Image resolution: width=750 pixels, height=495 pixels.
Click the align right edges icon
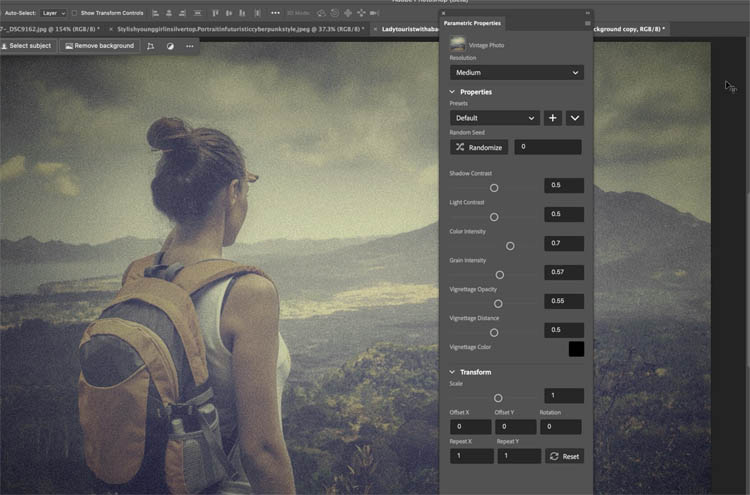[x=182, y=13]
